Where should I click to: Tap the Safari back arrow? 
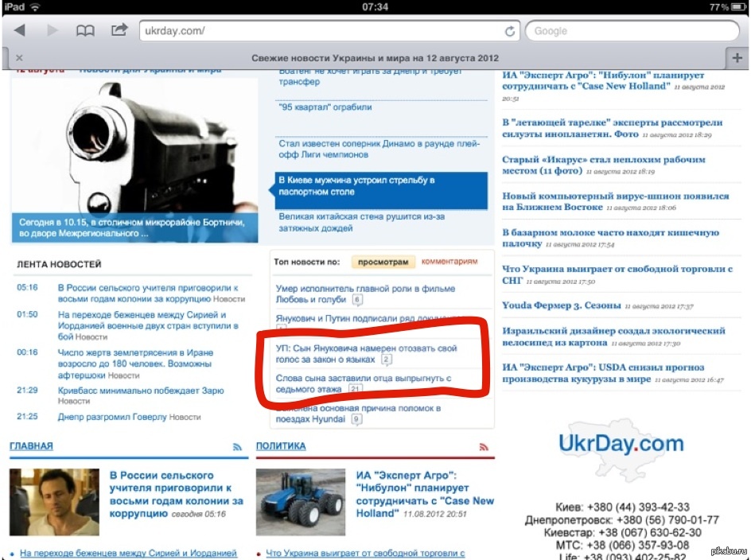pyautogui.click(x=20, y=31)
